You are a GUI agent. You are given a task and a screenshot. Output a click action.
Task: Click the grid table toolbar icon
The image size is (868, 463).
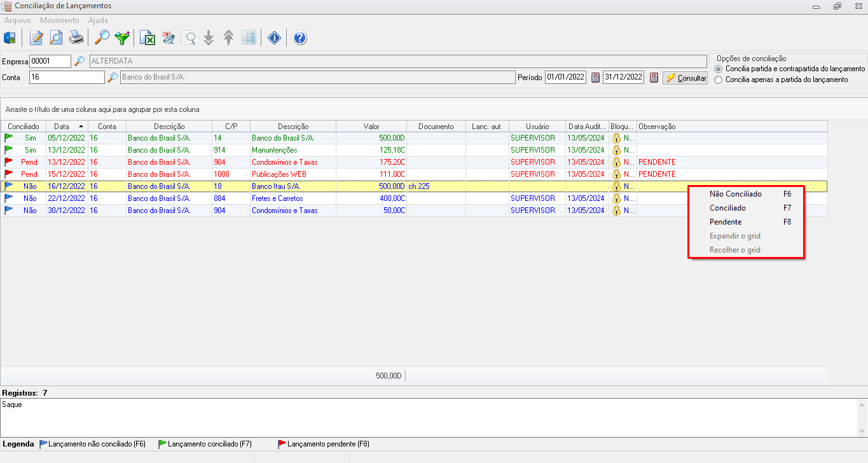(x=249, y=38)
